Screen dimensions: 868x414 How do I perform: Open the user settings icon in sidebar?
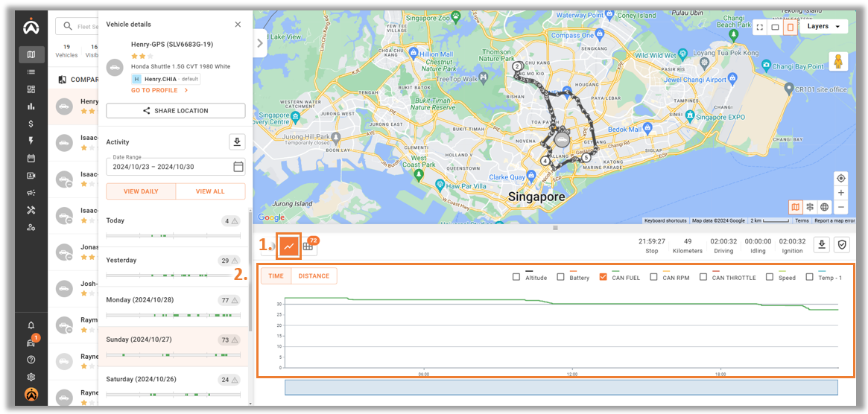click(31, 227)
